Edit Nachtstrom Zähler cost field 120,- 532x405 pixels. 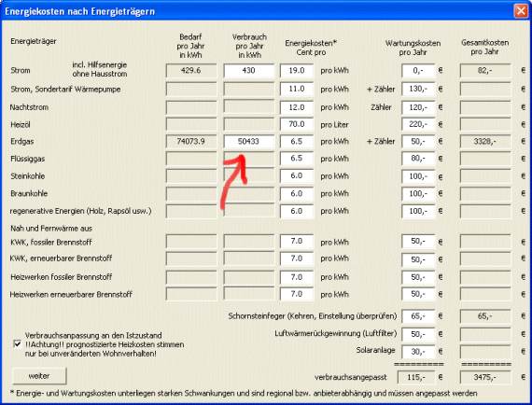418,107
